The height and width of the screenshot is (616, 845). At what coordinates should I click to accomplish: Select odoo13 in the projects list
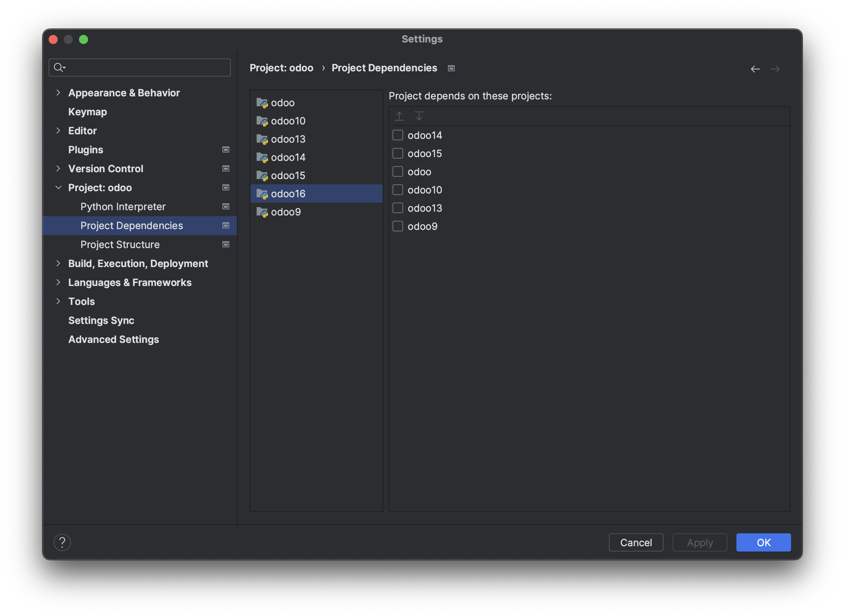pos(288,139)
